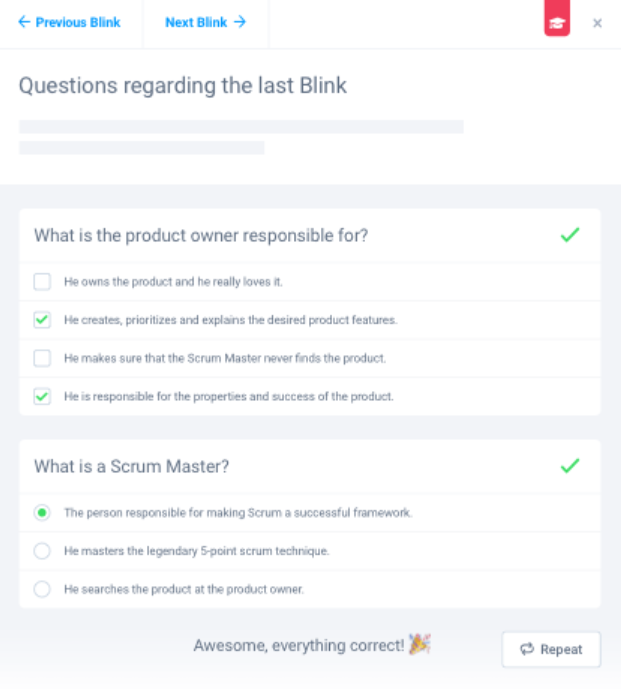Click 'What is the product owner responsible for?' heading
Viewport: 621px width, 689px height.
[201, 236]
